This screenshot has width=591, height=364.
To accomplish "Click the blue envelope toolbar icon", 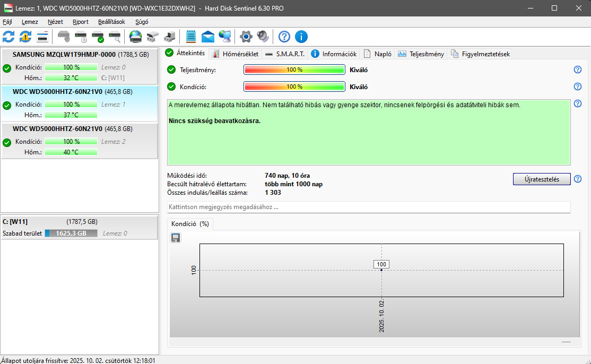I will [207, 37].
